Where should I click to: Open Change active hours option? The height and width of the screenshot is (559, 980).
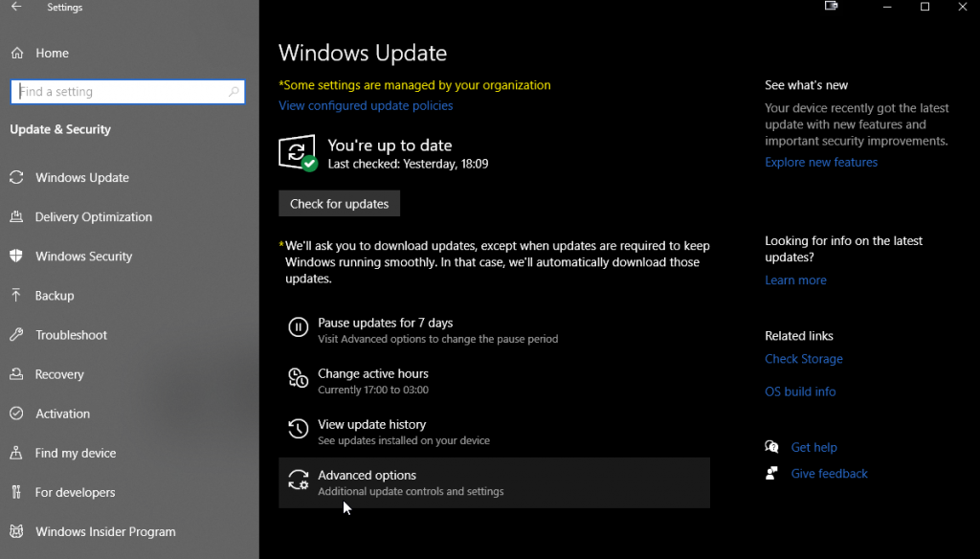point(494,381)
